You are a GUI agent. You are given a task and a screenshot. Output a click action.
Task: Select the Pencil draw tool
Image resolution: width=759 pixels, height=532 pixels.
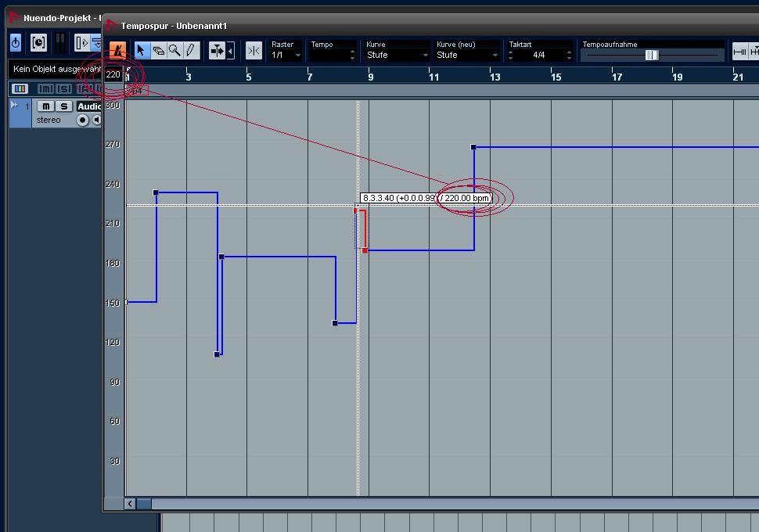(x=191, y=50)
